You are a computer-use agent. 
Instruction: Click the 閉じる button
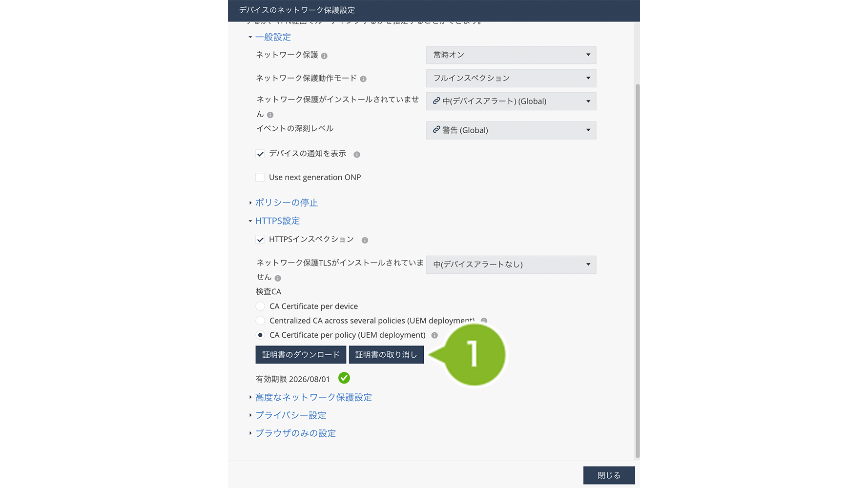(609, 475)
